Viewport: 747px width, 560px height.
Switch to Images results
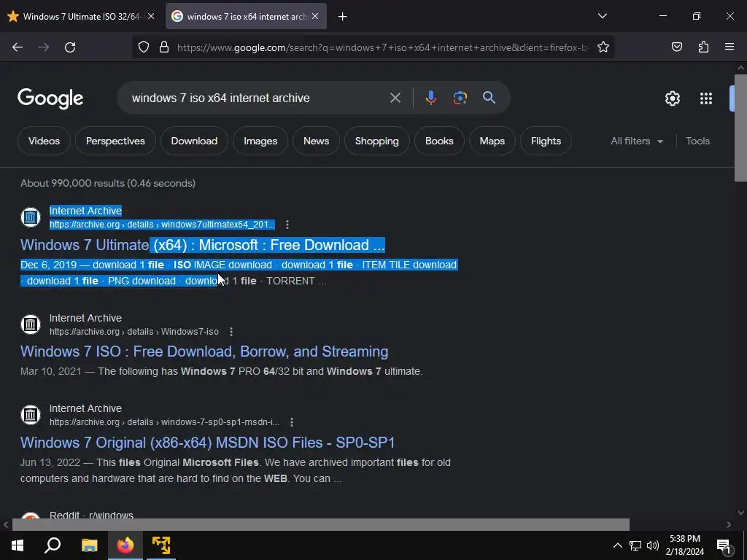(x=260, y=141)
